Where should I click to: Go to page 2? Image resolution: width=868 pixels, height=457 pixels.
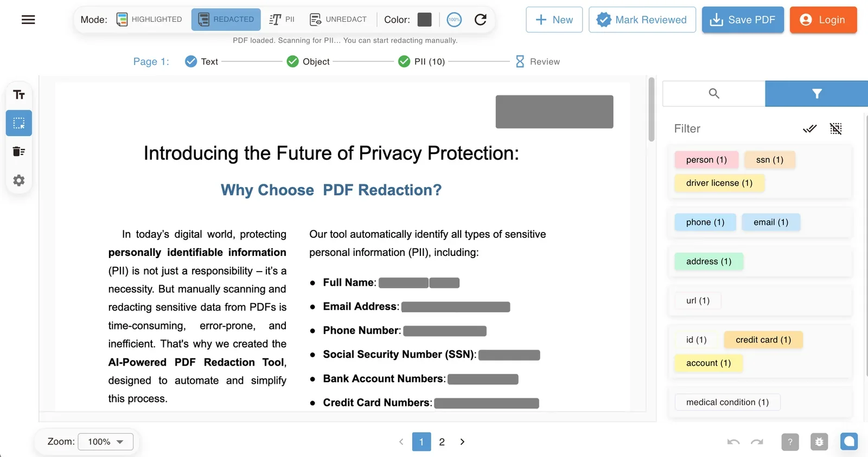tap(442, 442)
